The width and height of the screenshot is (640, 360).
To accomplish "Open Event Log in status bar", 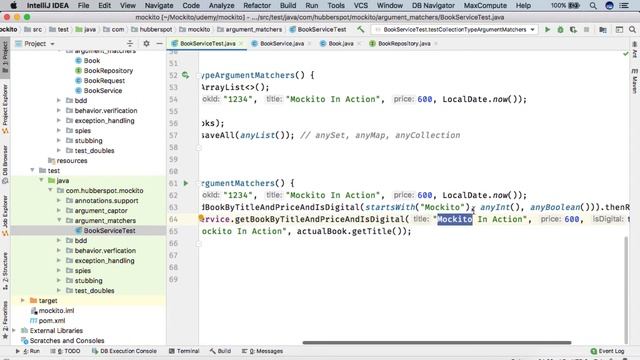I will pos(607,351).
